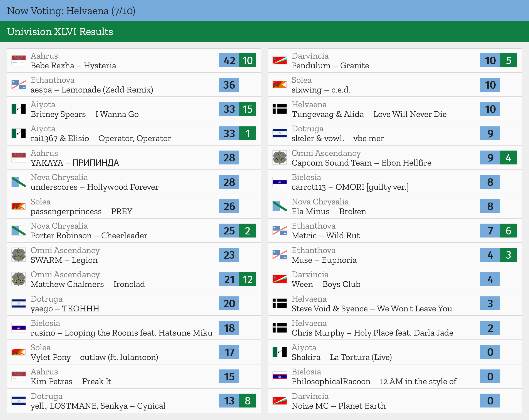Click the "yaego – TKOHHH" song title
The height and width of the screenshot is (420, 529).
65,309
